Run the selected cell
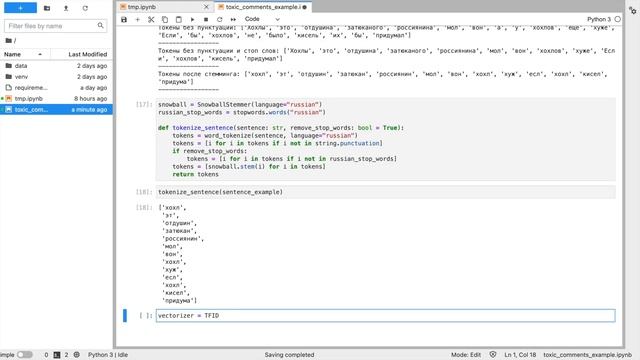The width and height of the screenshot is (640, 360). click(192, 19)
